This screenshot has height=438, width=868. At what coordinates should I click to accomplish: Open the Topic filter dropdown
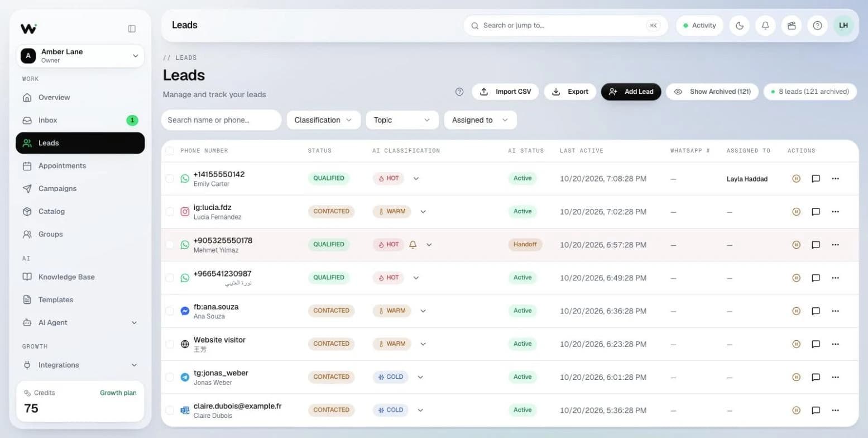tap(402, 120)
